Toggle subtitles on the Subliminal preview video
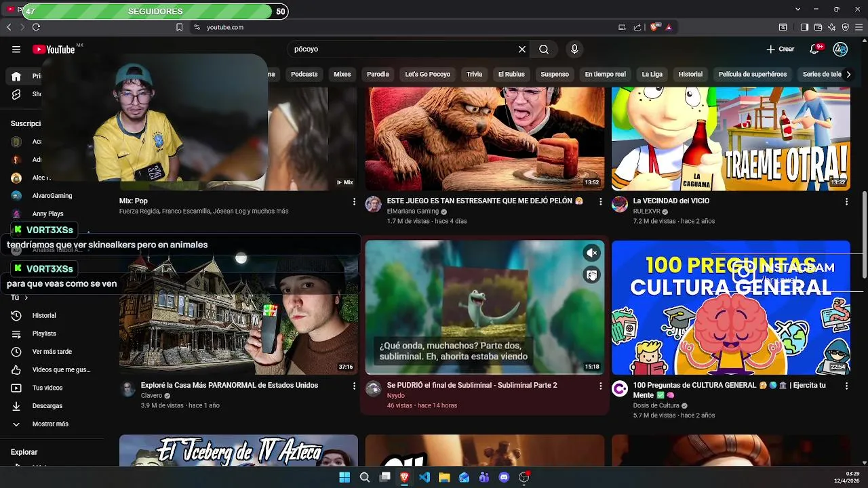The width and height of the screenshot is (868, 488). coord(592,274)
